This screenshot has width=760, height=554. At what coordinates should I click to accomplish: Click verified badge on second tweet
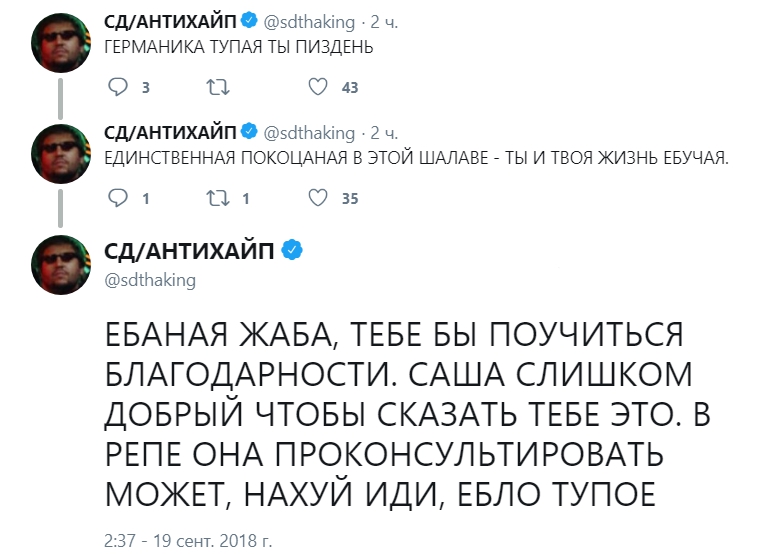click(x=251, y=132)
